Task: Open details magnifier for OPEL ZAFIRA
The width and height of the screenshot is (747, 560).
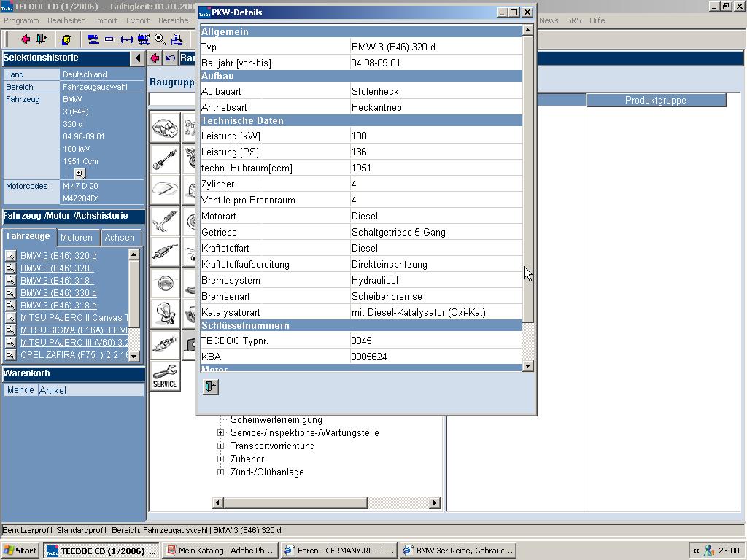Action: pyautogui.click(x=10, y=354)
